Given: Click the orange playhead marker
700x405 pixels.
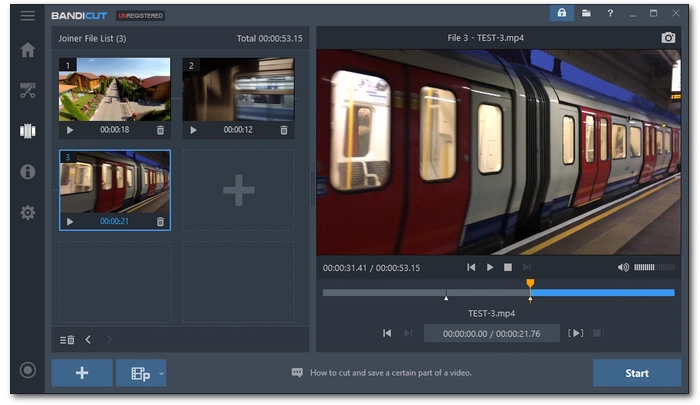Looking at the screenshot, I should pyautogui.click(x=530, y=283).
